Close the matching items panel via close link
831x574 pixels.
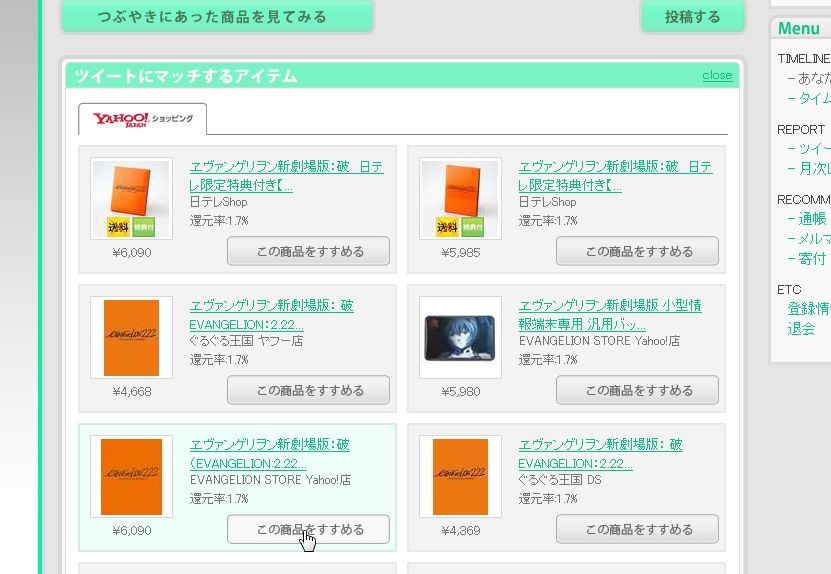(x=717, y=75)
